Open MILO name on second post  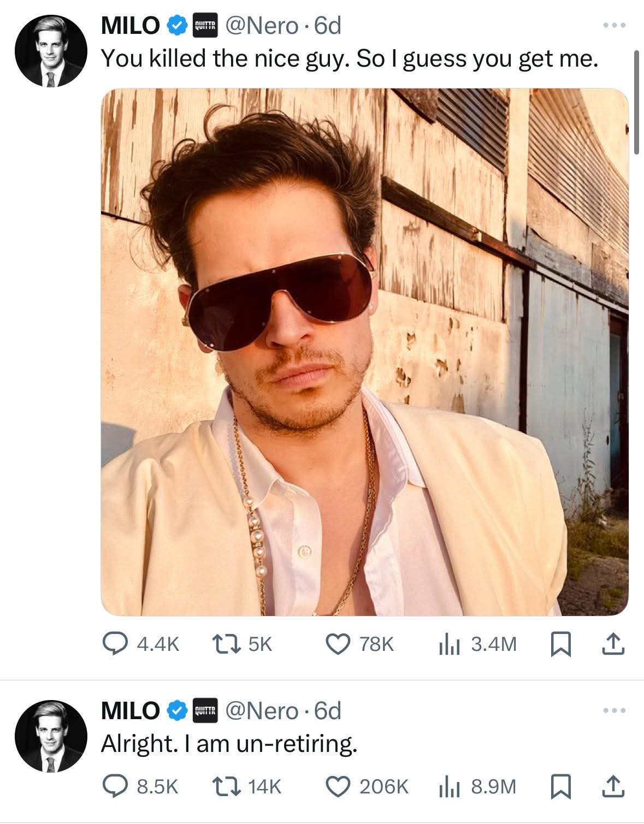[x=130, y=711]
